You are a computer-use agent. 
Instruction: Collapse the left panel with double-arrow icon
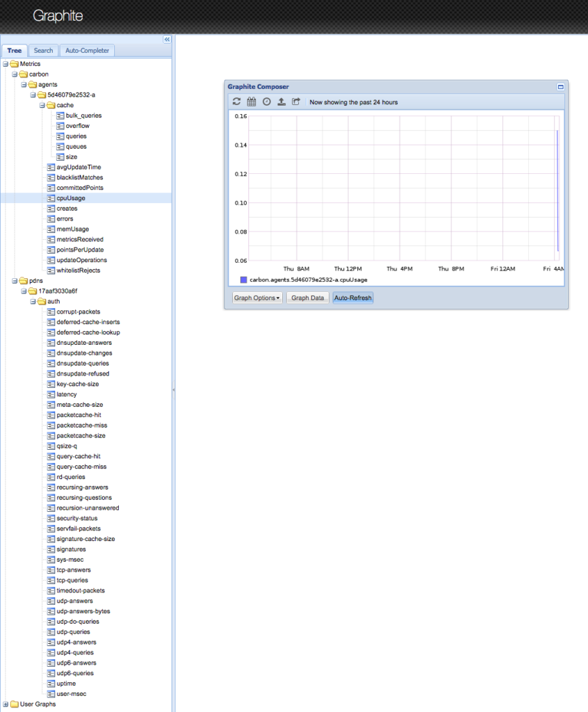167,40
